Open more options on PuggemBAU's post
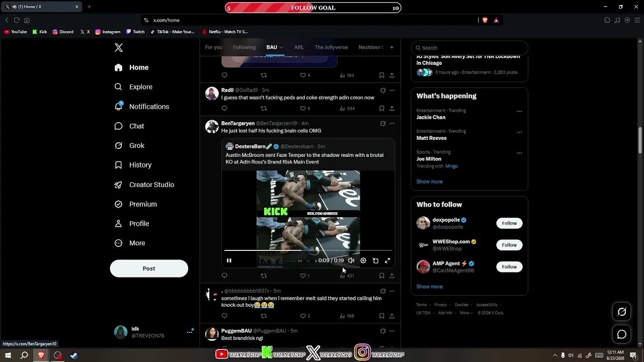Screen dimensions: 644x362 392,331
